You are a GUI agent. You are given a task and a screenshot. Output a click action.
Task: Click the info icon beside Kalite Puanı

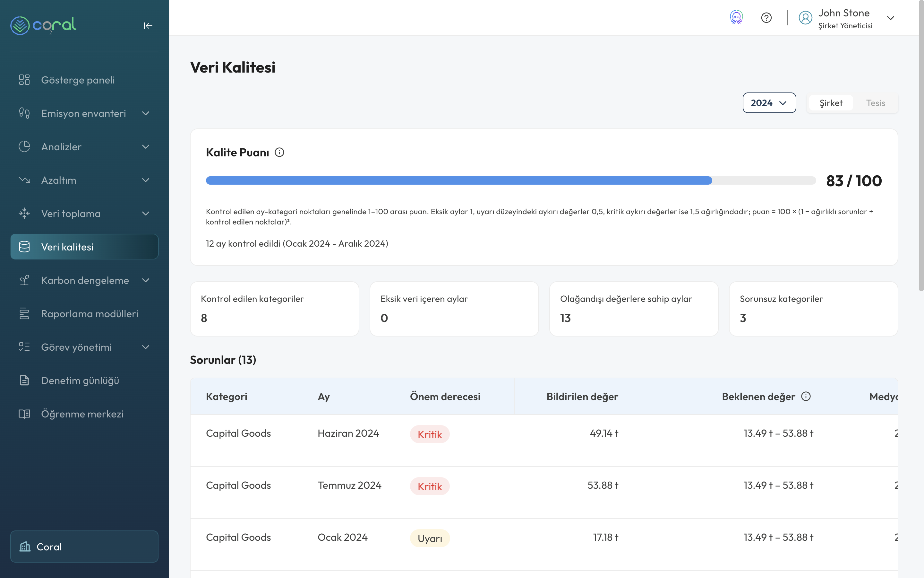point(279,153)
